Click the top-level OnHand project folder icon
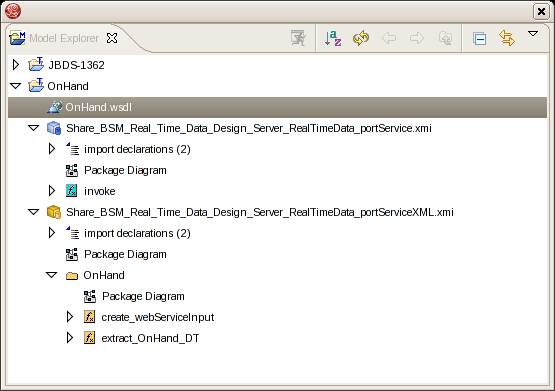Viewport: 555px width, 391px height. click(x=36, y=85)
